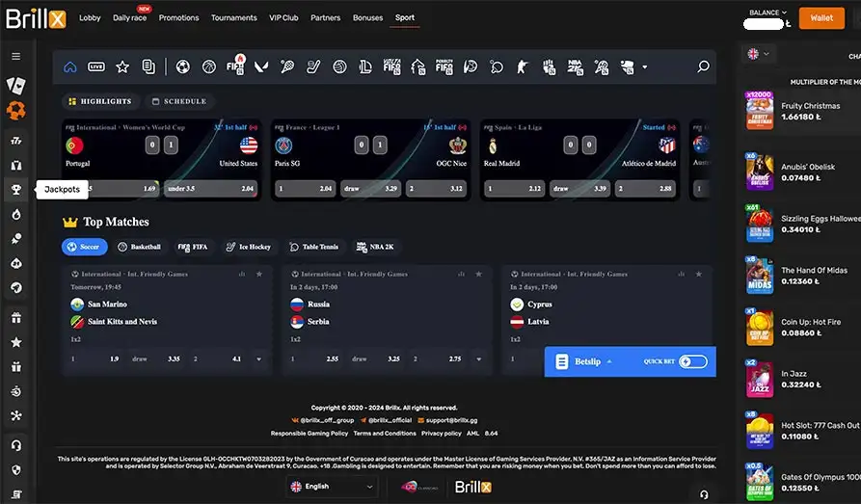Select Volta FIFA icon in toolbar
This screenshot has height=504, width=861.
[x=392, y=66]
